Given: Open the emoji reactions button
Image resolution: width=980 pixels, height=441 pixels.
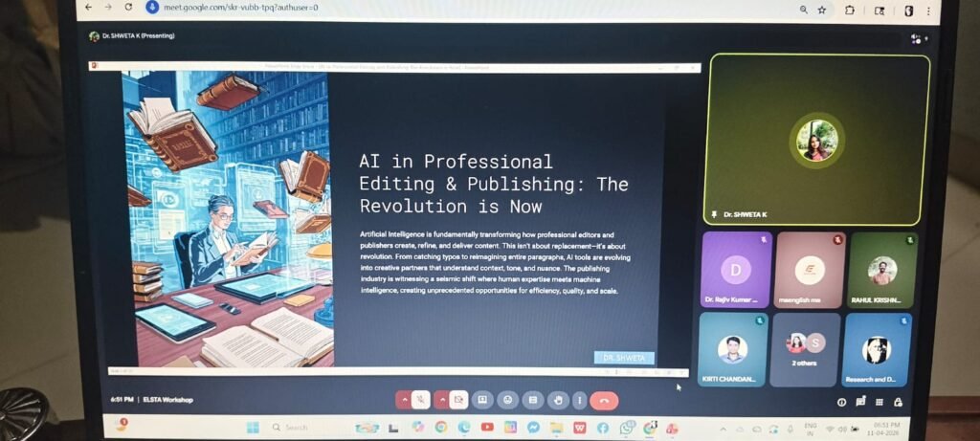Looking at the screenshot, I should coord(508,400).
